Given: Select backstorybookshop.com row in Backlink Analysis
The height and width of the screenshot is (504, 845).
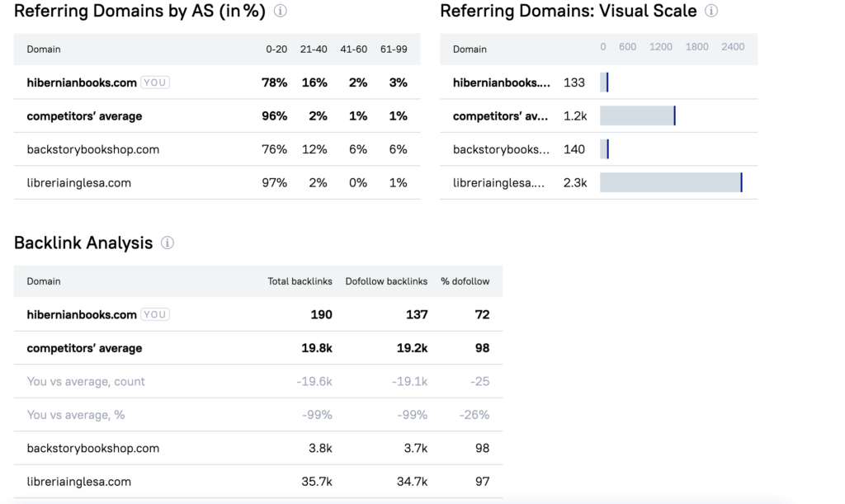Looking at the screenshot, I should point(92,448).
